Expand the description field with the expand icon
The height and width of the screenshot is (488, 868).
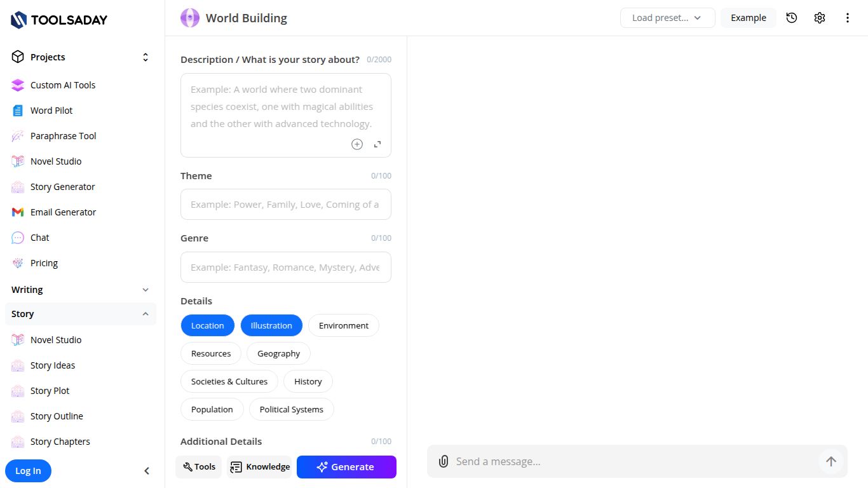[x=377, y=144]
